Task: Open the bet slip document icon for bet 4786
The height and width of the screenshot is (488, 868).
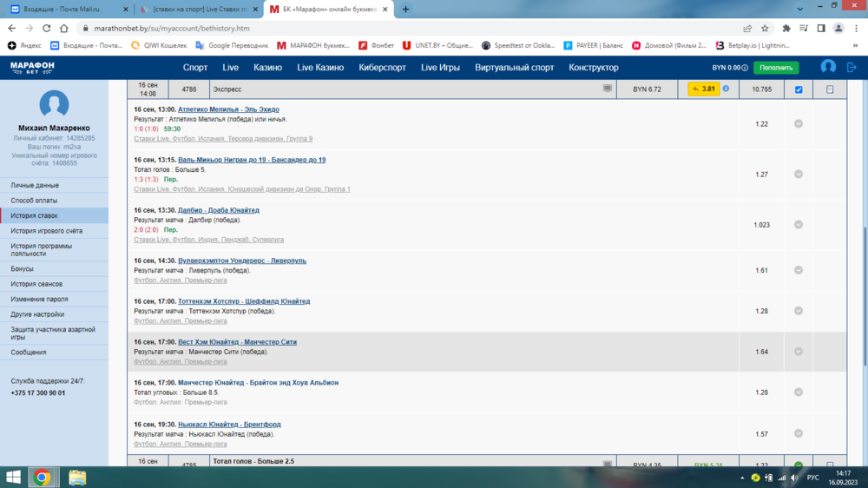Action: [830, 89]
